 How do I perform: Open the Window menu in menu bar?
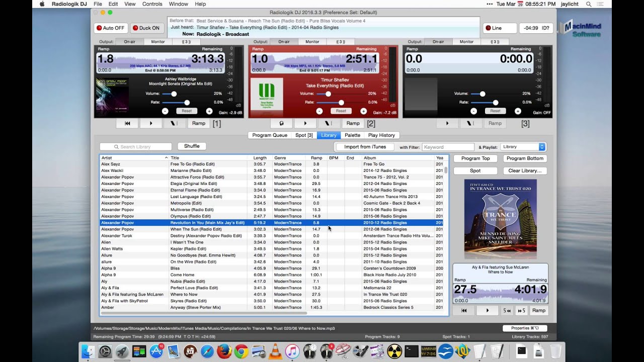click(x=178, y=4)
